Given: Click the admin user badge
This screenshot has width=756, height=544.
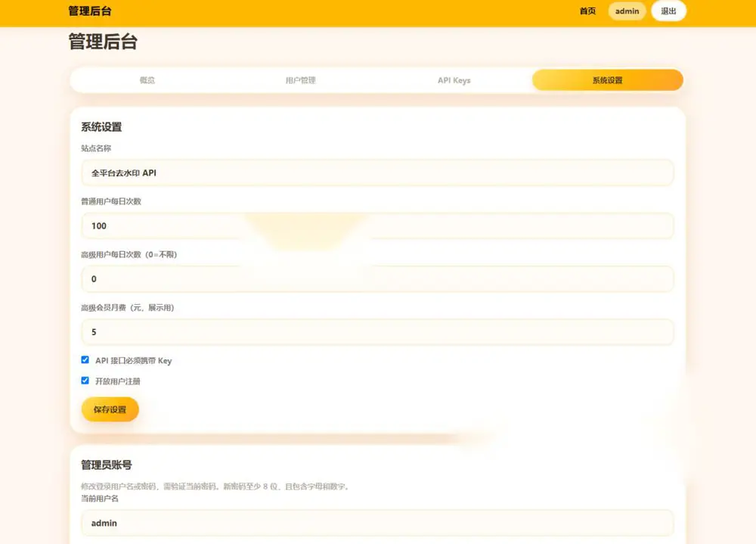Looking at the screenshot, I should [627, 11].
